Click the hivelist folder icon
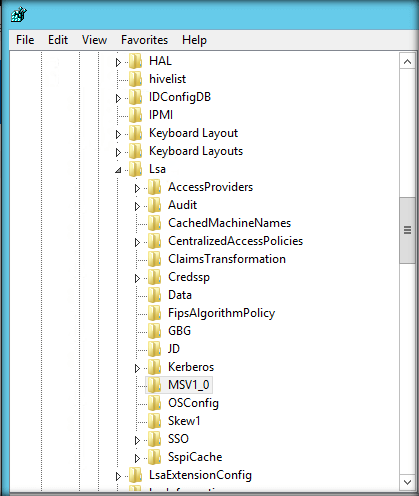Image resolution: width=419 pixels, height=496 pixels. coord(135,79)
